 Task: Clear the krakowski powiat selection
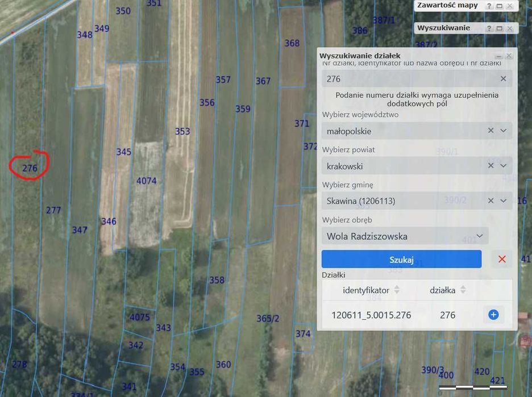pyautogui.click(x=491, y=165)
